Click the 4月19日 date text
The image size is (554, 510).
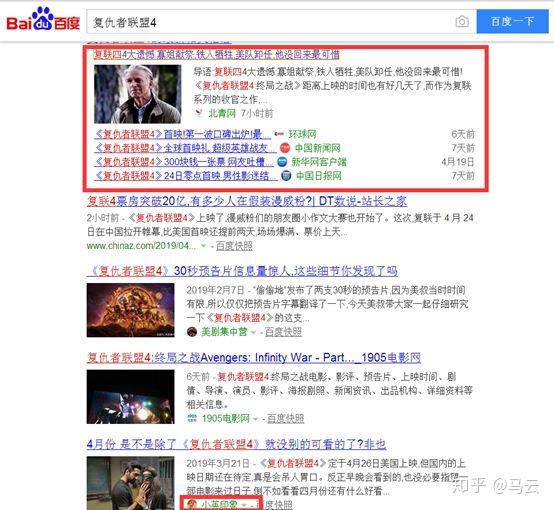coord(458,162)
